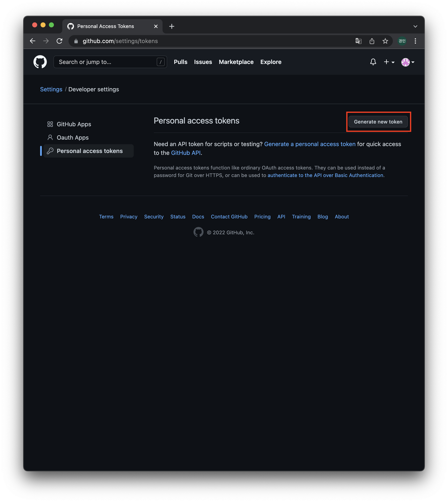Select GitHub Apps in sidebar
Image resolution: width=448 pixels, height=502 pixels.
coord(89,124)
